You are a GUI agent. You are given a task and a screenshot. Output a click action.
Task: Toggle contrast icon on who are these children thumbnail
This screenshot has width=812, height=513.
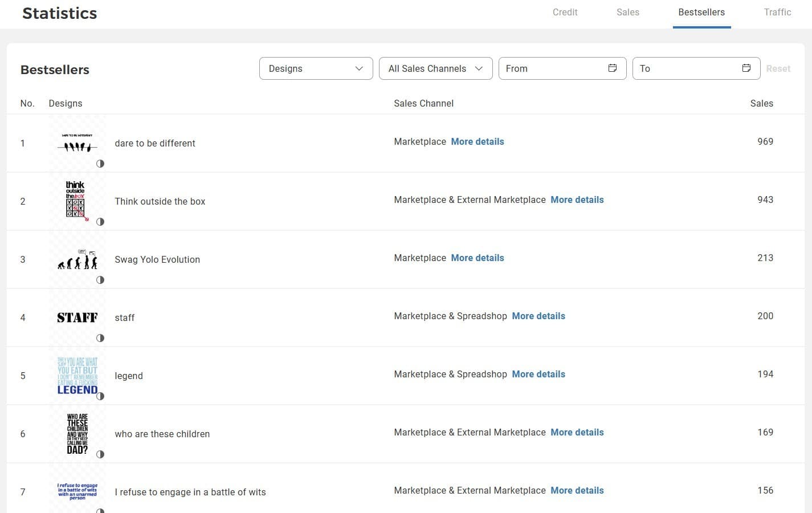tap(100, 454)
